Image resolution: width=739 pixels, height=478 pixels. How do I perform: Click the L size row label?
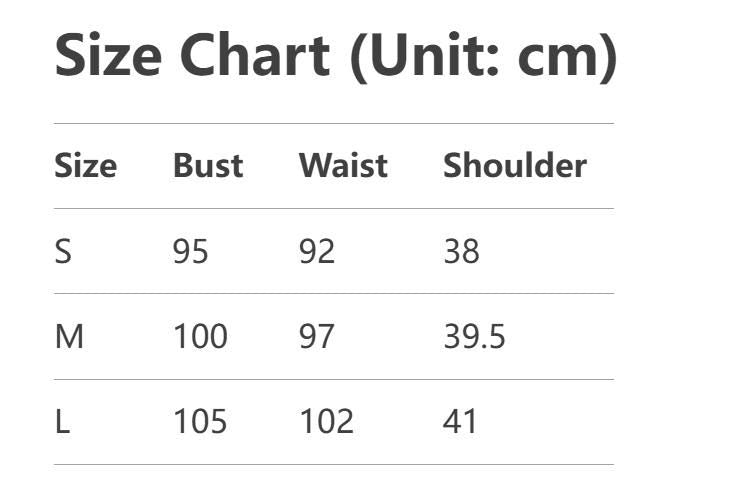(x=62, y=422)
